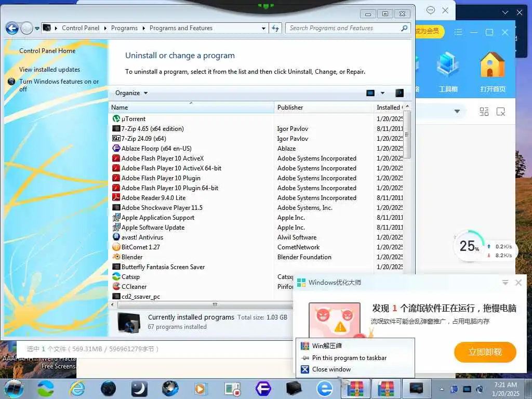This screenshot has height=399, width=532.
Task: Sort list by Name column
Action: (x=191, y=107)
